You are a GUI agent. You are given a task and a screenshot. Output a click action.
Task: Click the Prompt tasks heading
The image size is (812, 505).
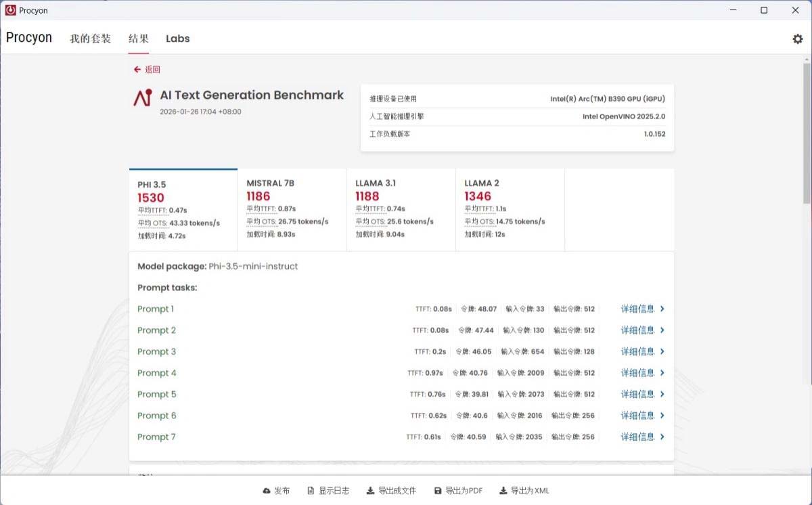[167, 288]
